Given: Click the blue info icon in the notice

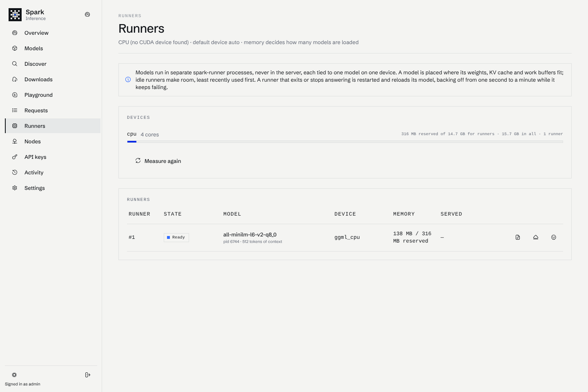Looking at the screenshot, I should [x=128, y=80].
